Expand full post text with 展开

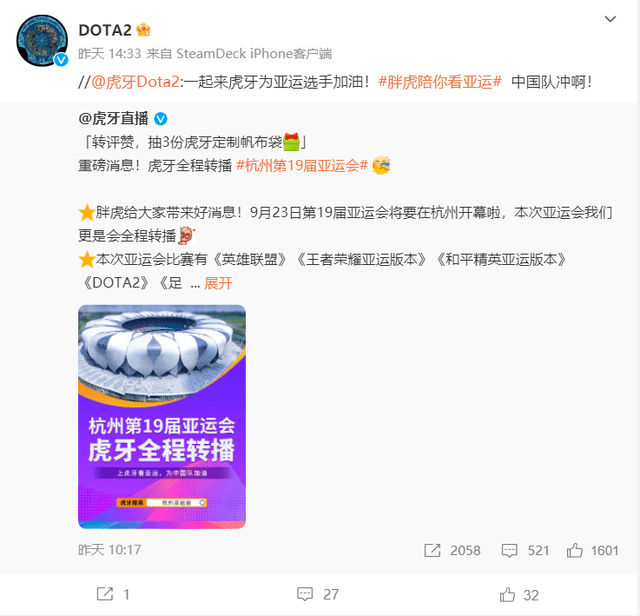pos(218,283)
